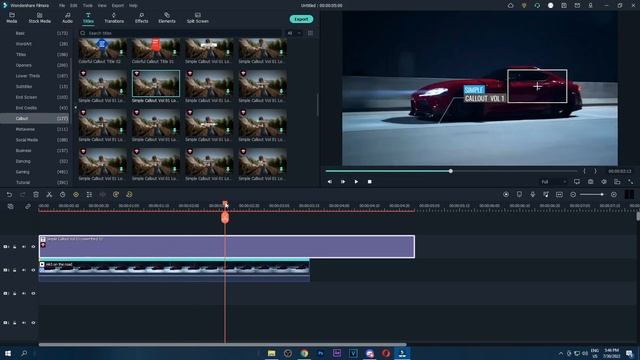Mute the callout title track
The width and height of the screenshot is (640, 360).
pos(24,247)
